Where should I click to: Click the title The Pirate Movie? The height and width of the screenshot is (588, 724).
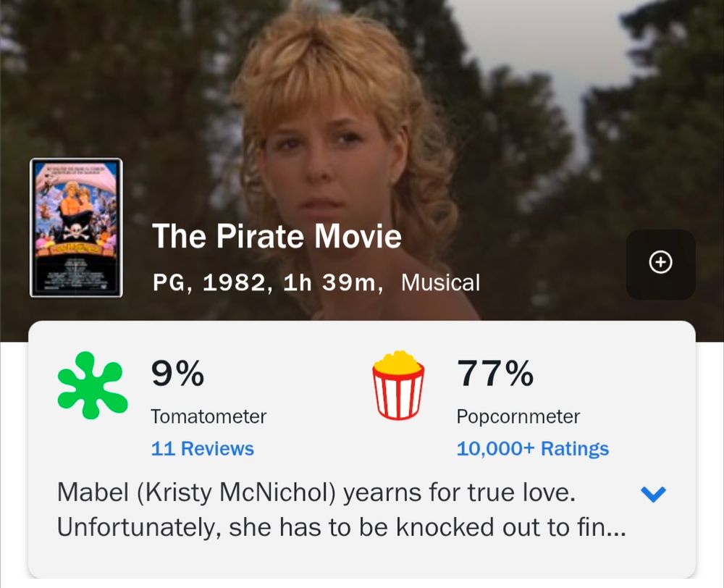click(278, 236)
